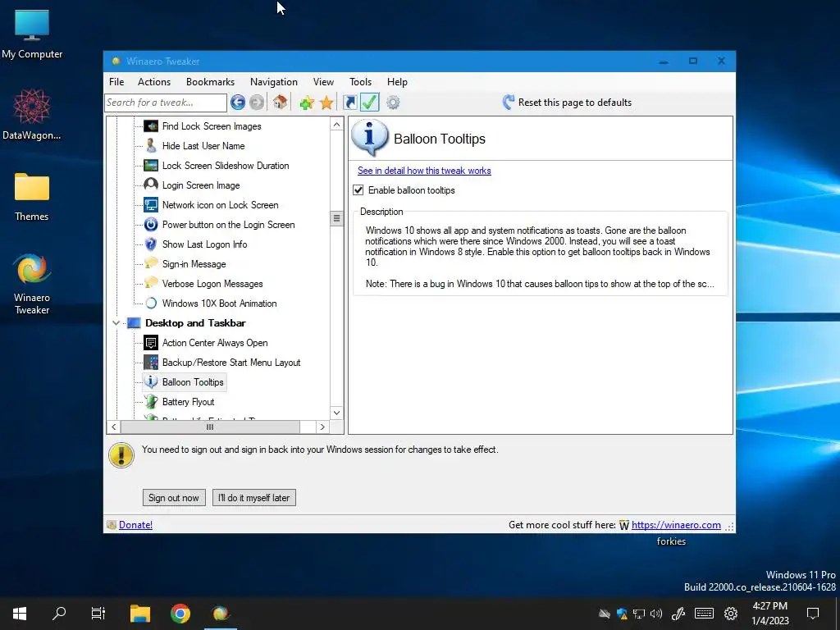The width and height of the screenshot is (840, 630).
Task: Open the DataWagon desktop shortcut
Action: [32, 115]
